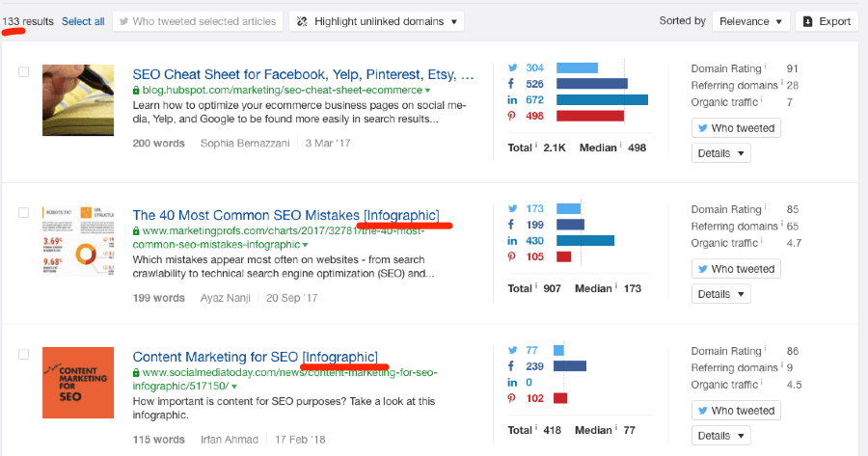
Task: Click the LinkedIn share count 672
Action: [x=534, y=99]
